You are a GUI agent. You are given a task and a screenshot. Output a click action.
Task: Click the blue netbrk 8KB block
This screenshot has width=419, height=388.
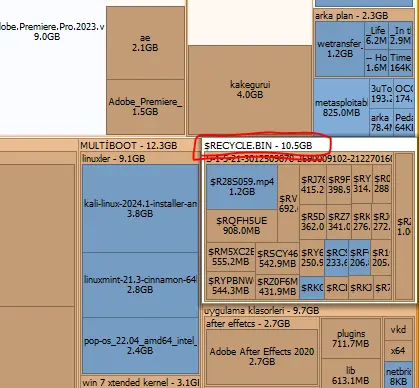[x=398, y=375]
